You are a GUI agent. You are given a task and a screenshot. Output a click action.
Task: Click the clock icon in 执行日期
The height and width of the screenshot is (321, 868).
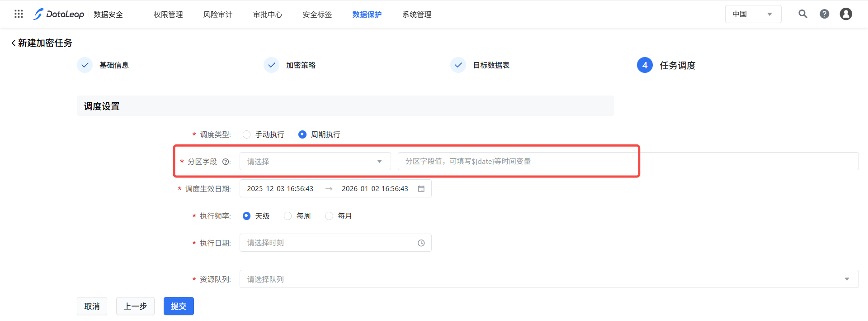click(x=421, y=243)
